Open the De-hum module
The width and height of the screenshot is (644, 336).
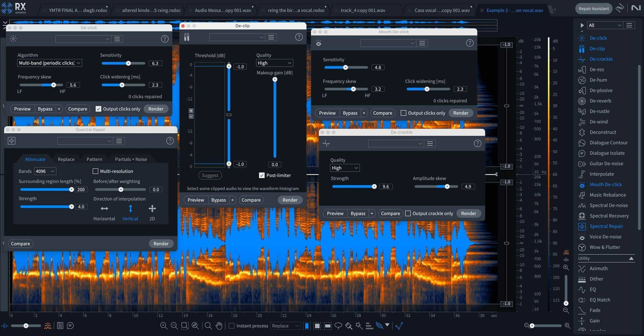tap(598, 80)
